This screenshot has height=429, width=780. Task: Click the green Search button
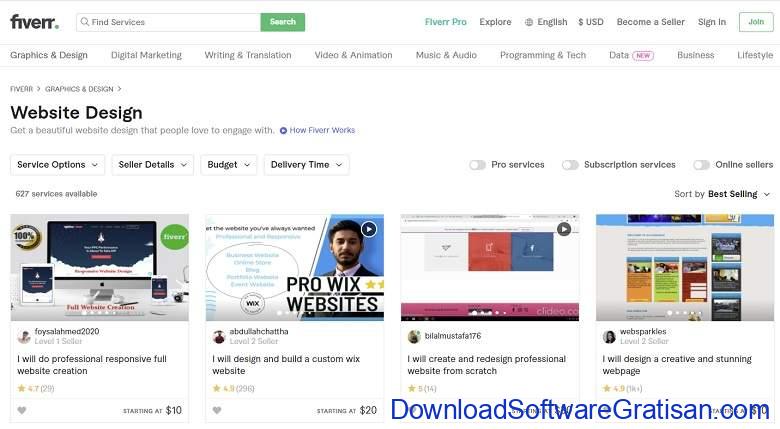point(283,22)
